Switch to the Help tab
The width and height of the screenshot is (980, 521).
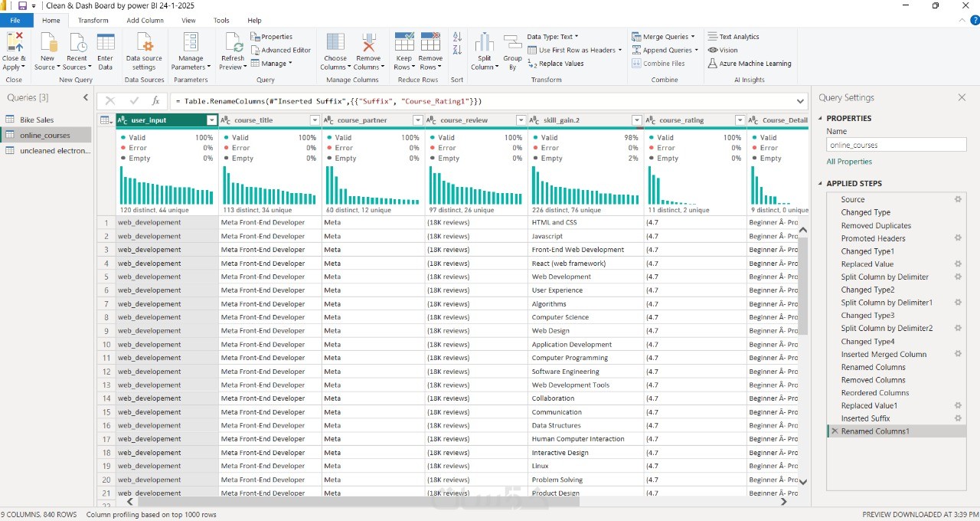[x=255, y=21]
